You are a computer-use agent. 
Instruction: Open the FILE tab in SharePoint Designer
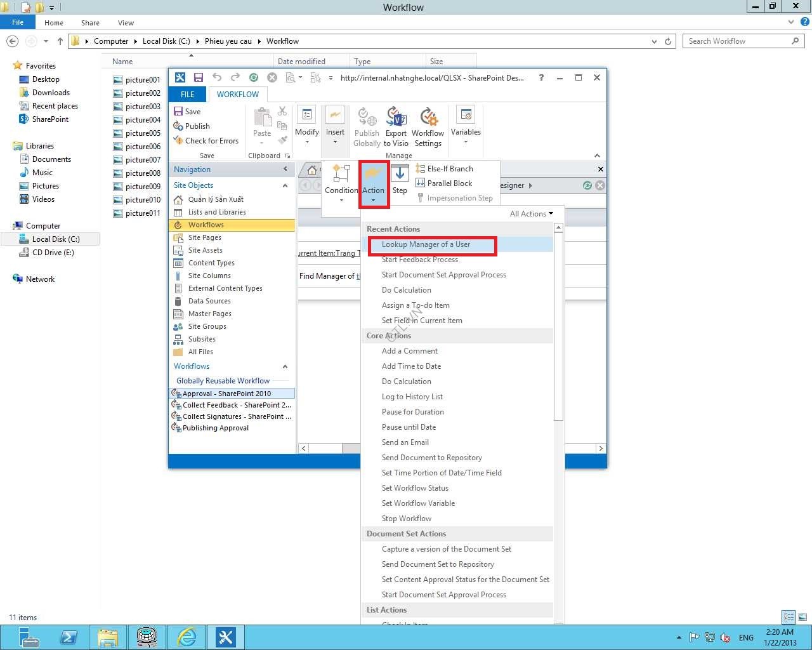click(x=188, y=94)
